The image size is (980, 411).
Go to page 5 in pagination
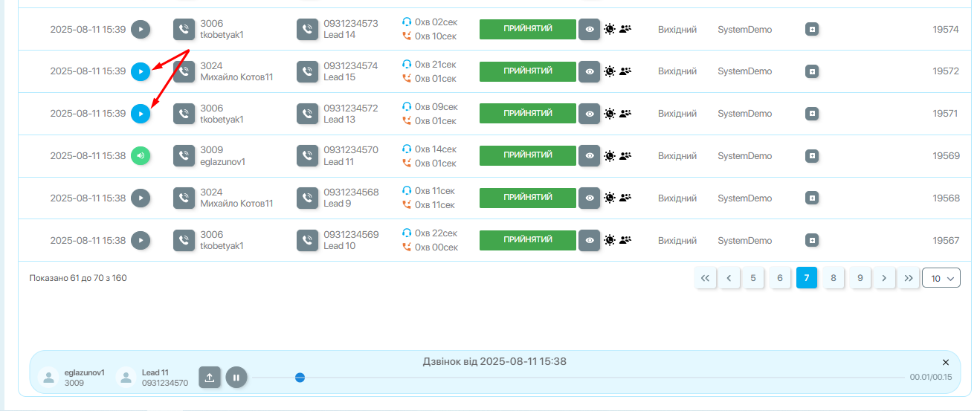click(x=752, y=278)
